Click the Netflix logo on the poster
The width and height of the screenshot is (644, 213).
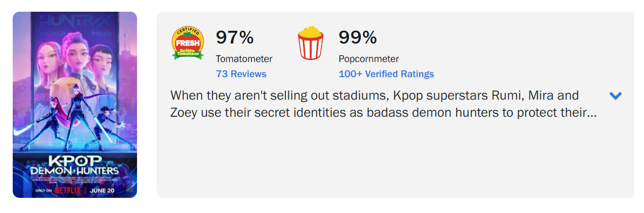point(69,190)
